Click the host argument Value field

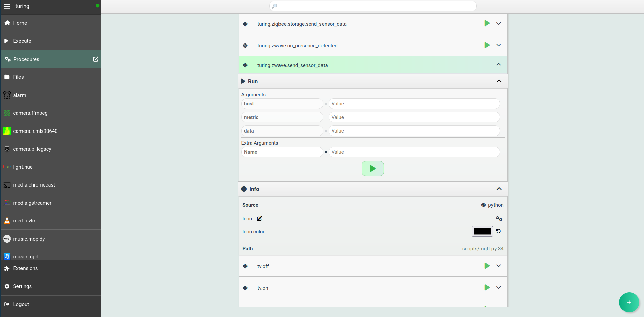[x=414, y=104]
